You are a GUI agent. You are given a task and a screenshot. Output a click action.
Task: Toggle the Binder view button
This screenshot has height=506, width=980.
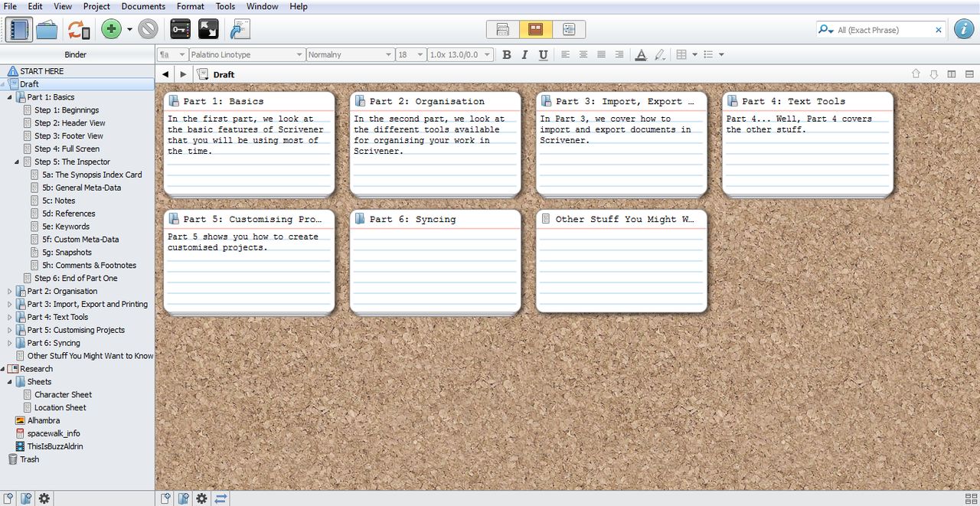20,30
